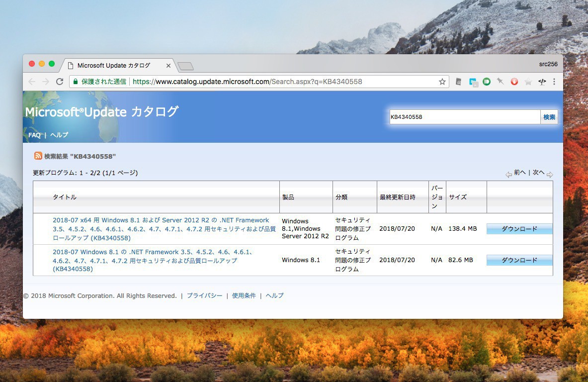588x382 pixels.
Task: Click the previous page arrow icon near 前へ
Action: point(509,175)
